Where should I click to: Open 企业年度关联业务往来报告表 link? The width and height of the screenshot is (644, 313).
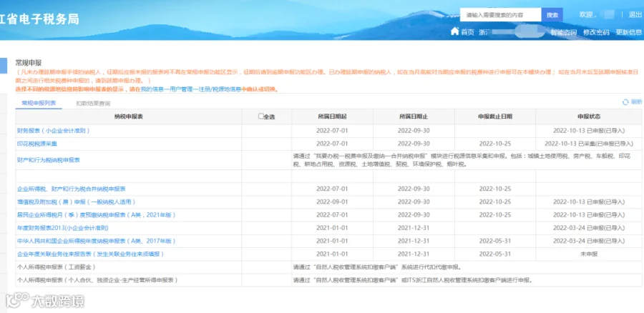point(90,254)
